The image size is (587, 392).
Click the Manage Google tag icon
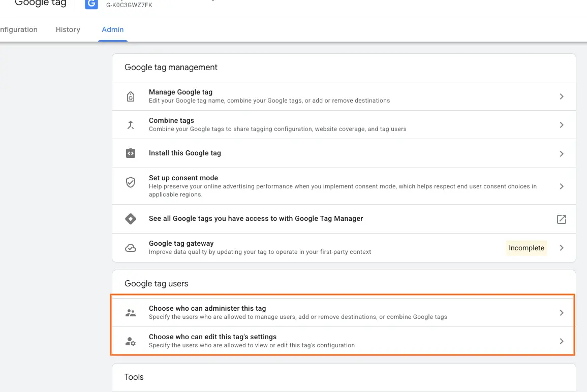pos(130,96)
